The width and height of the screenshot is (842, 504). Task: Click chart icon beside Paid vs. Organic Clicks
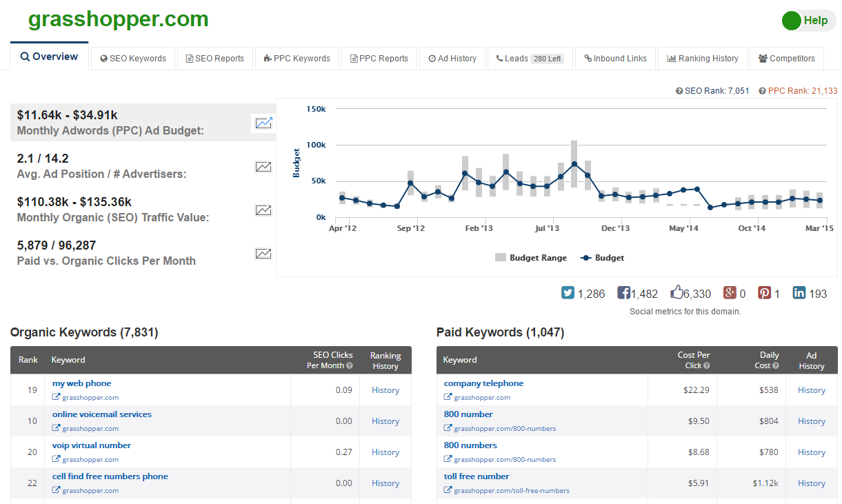[263, 254]
